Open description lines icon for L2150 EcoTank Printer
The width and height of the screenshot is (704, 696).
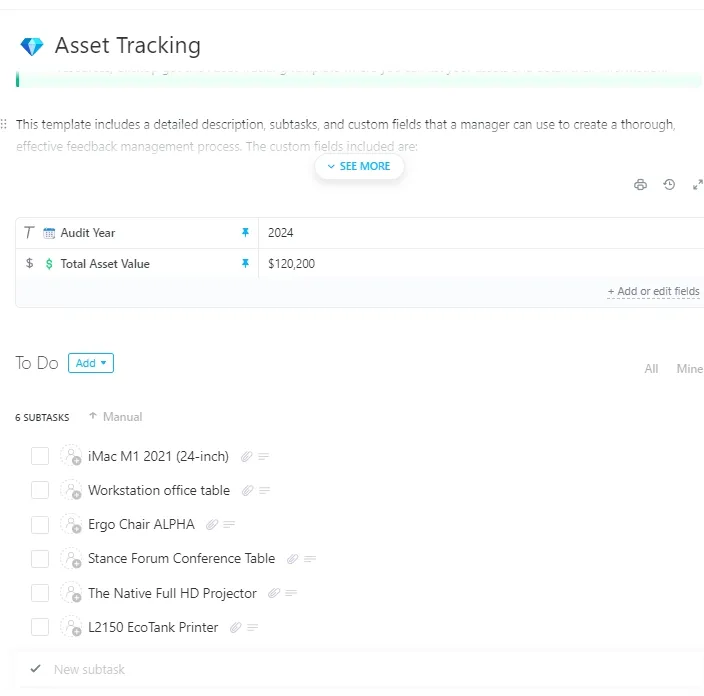(253, 627)
